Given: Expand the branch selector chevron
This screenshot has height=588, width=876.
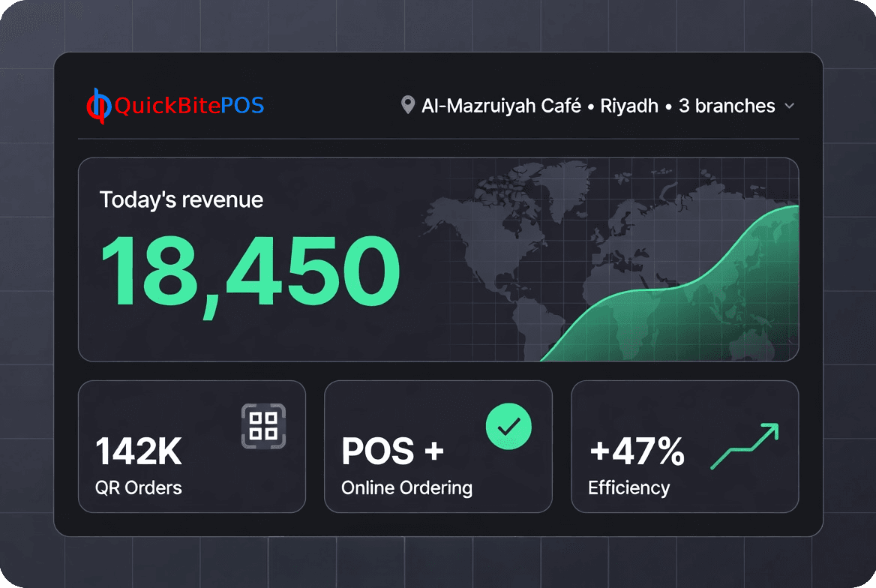Looking at the screenshot, I should click(x=789, y=106).
